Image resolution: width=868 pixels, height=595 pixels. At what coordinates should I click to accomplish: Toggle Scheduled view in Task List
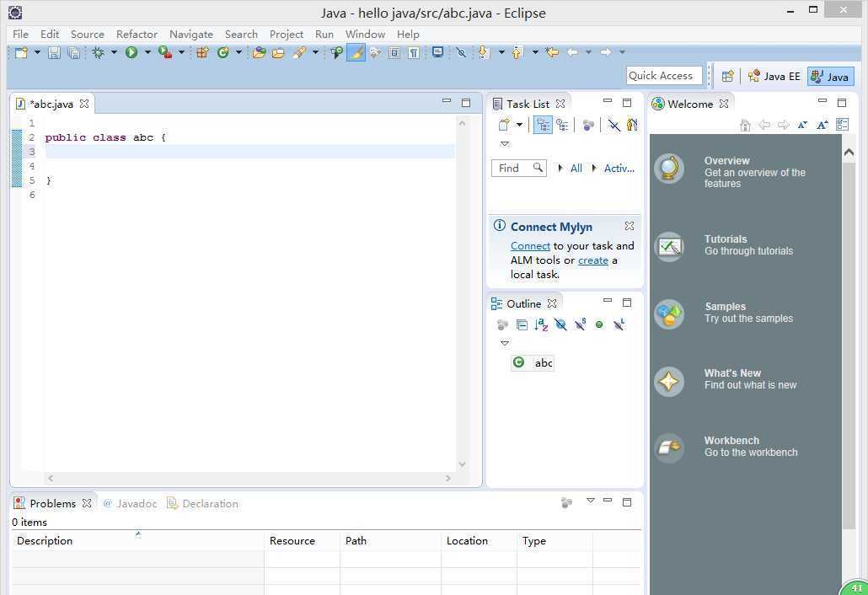tap(562, 125)
